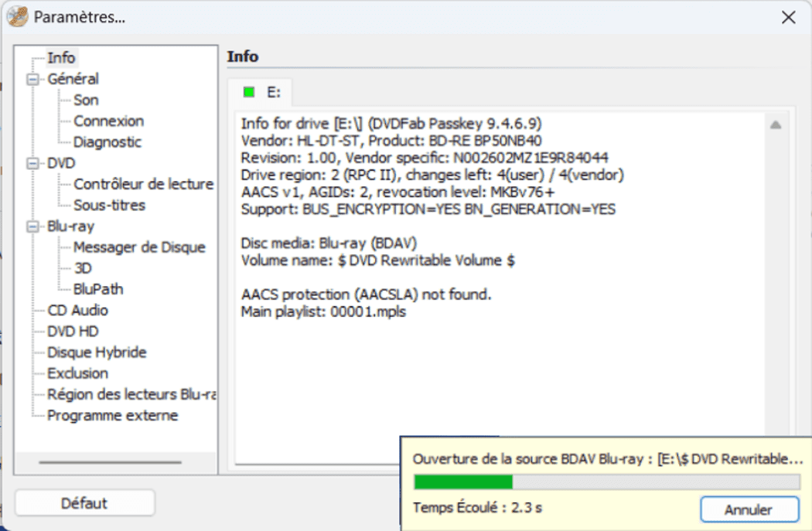Open the Son settings page
Image resolution: width=812 pixels, height=531 pixels.
click(86, 100)
